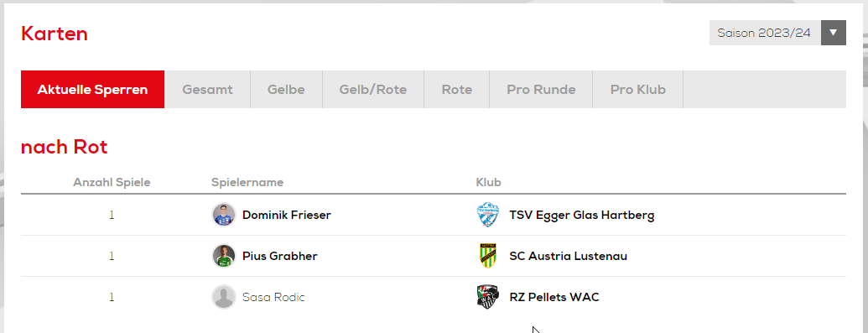Open the season dropdown arrow button
868x333 pixels.
click(834, 33)
